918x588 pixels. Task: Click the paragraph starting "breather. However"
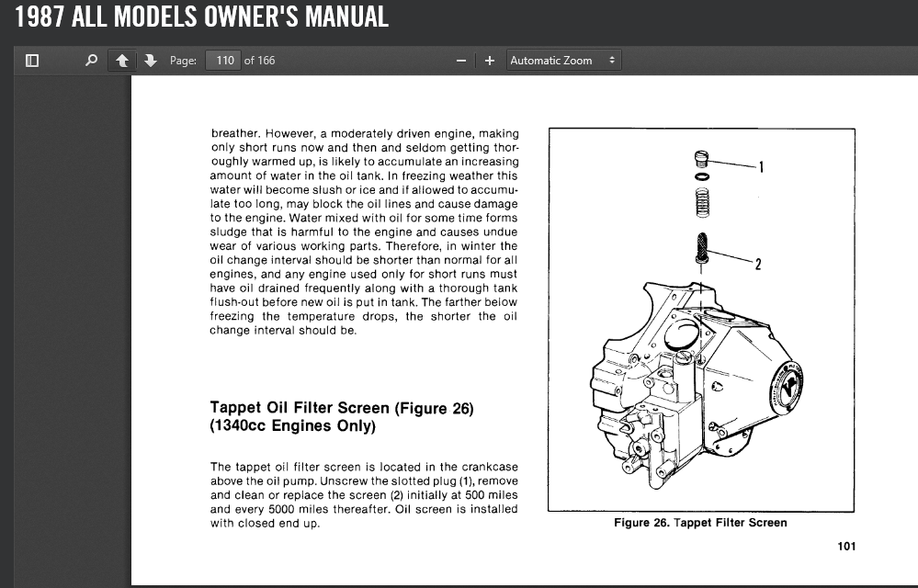[364, 232]
